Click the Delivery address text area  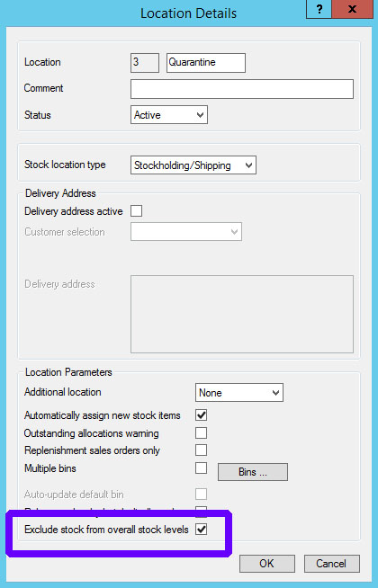click(x=242, y=315)
